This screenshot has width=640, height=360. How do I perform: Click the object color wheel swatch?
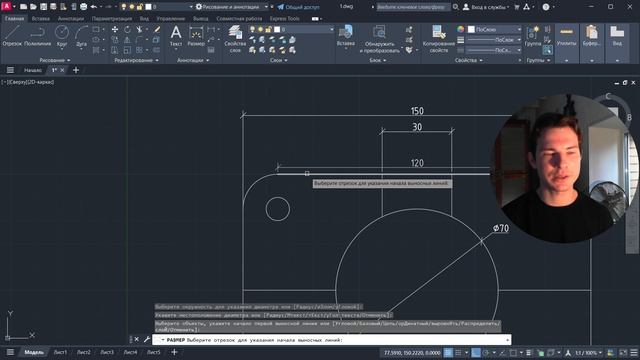[x=460, y=29]
